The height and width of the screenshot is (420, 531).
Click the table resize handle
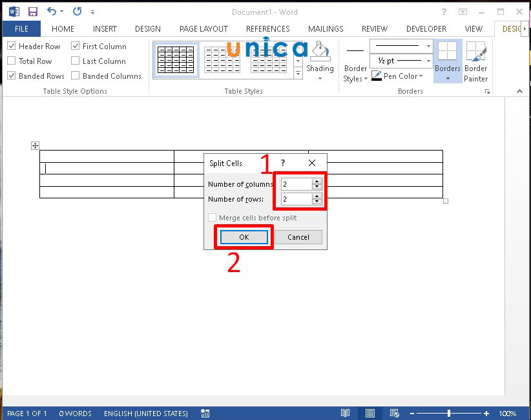[x=446, y=201]
